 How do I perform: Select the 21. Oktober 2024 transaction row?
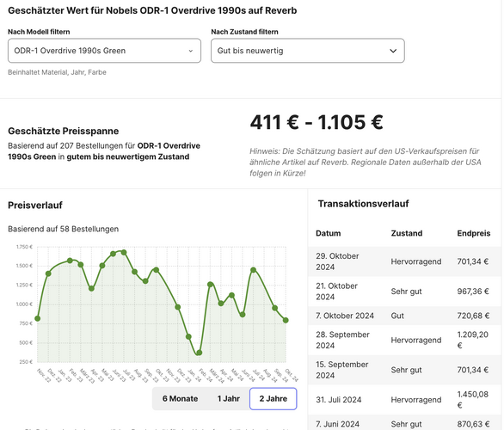[x=404, y=292]
